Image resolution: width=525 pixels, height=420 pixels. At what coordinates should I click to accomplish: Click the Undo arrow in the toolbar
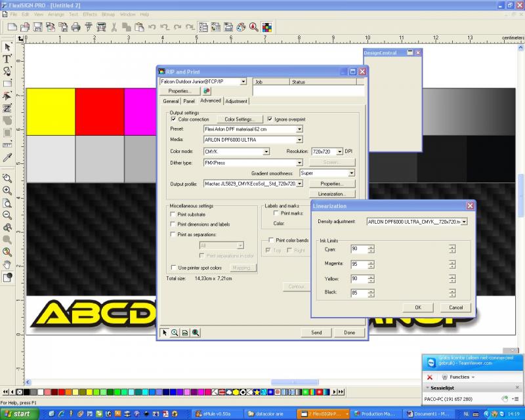click(152, 27)
